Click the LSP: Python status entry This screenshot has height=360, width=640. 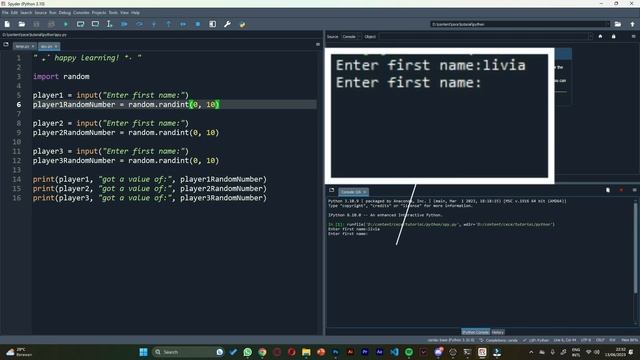coord(536,340)
